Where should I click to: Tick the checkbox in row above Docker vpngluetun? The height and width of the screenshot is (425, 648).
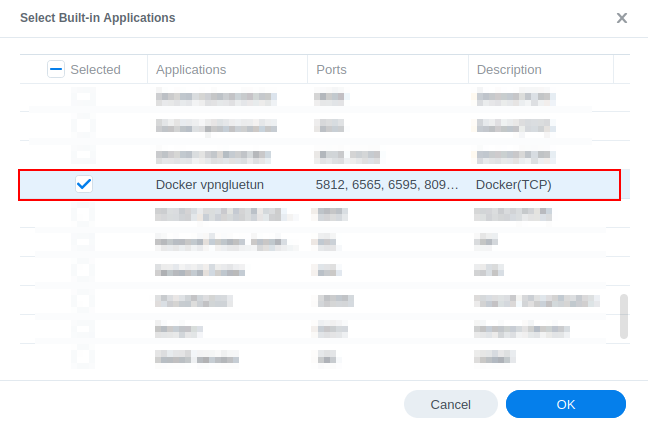tap(83, 155)
